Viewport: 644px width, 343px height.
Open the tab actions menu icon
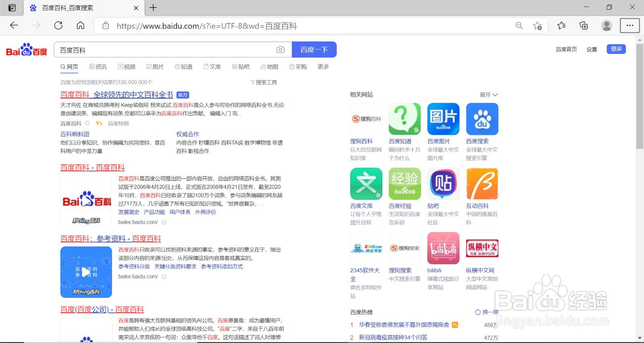click(x=12, y=8)
